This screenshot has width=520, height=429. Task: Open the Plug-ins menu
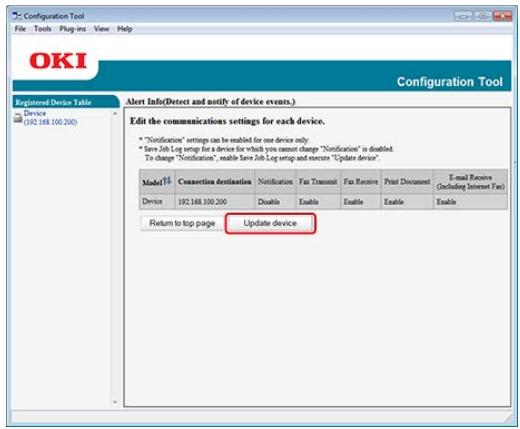click(73, 29)
